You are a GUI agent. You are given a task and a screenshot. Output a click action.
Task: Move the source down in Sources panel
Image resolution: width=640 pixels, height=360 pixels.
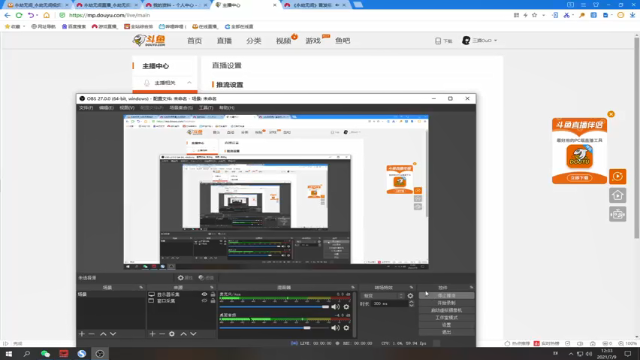click(x=193, y=334)
